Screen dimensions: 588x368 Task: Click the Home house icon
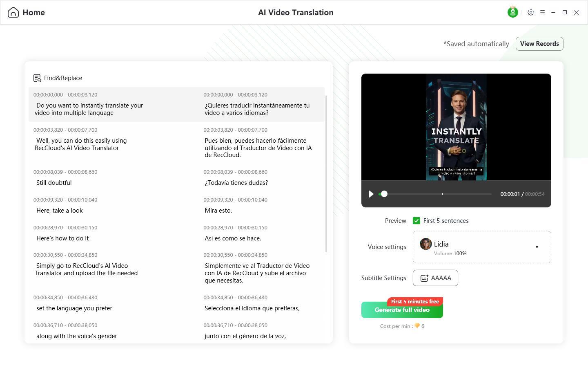tap(13, 12)
